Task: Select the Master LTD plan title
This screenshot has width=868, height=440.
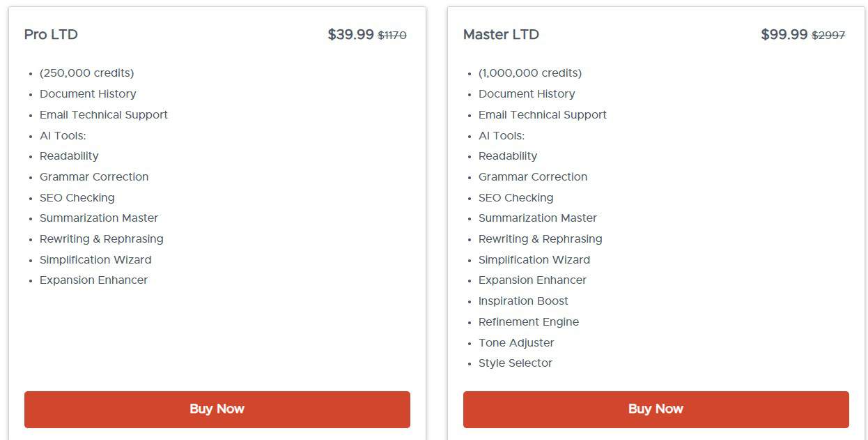Action: coord(501,34)
